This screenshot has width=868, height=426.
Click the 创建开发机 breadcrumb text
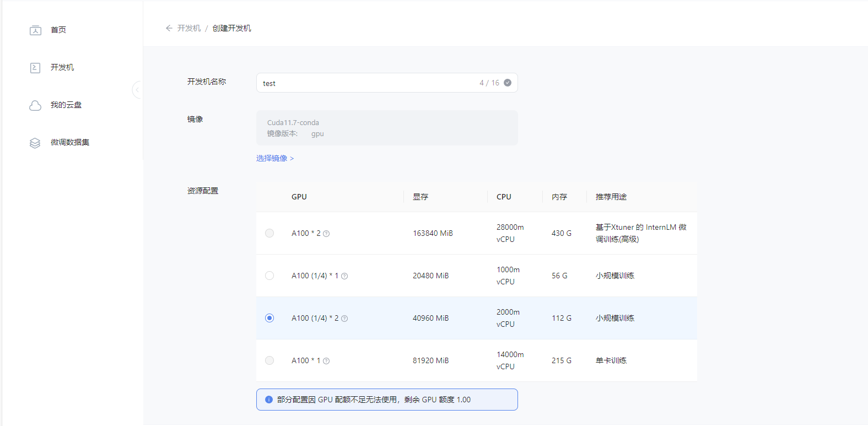tap(232, 28)
